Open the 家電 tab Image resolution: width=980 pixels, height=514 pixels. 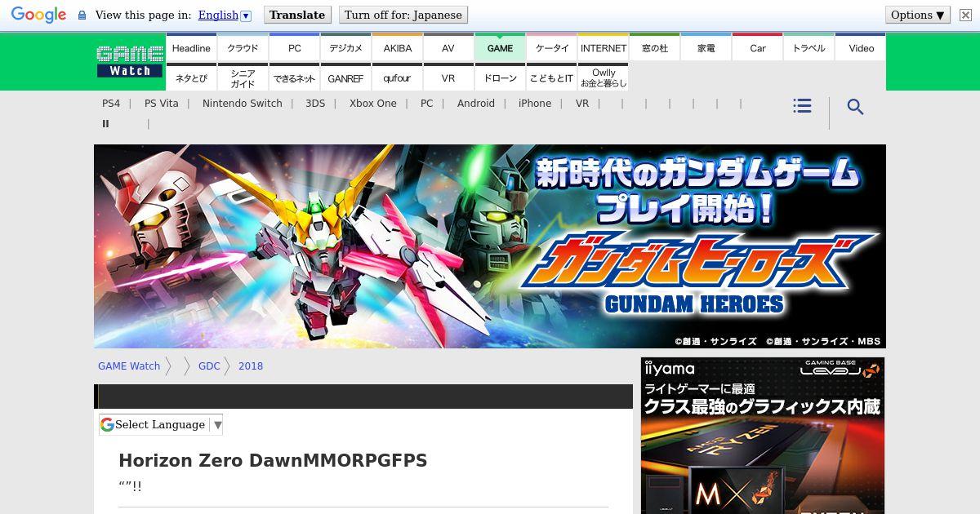[706, 48]
